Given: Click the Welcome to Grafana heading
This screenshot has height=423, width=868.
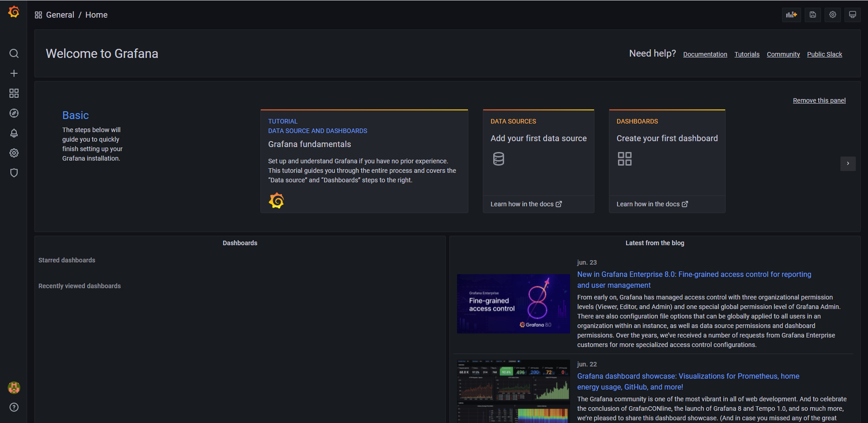Looking at the screenshot, I should click(x=102, y=53).
